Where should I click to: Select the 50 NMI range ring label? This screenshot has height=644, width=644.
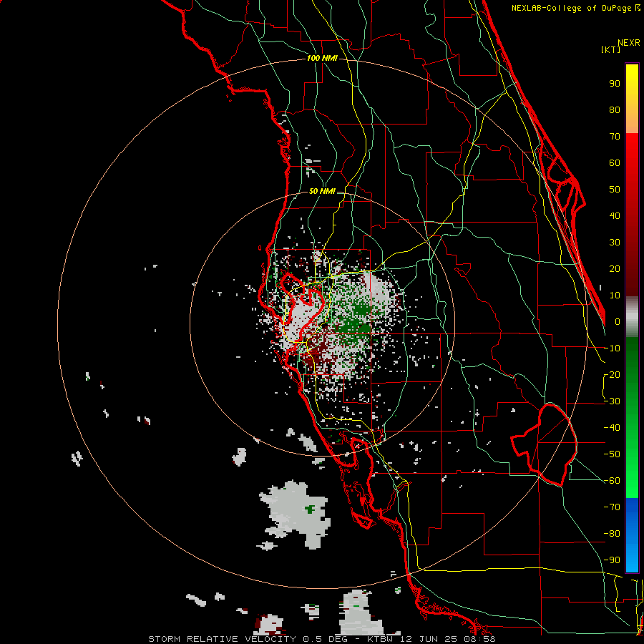click(321, 191)
